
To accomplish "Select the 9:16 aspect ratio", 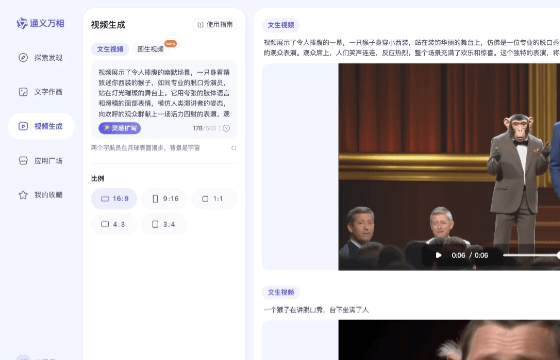I will point(164,199).
